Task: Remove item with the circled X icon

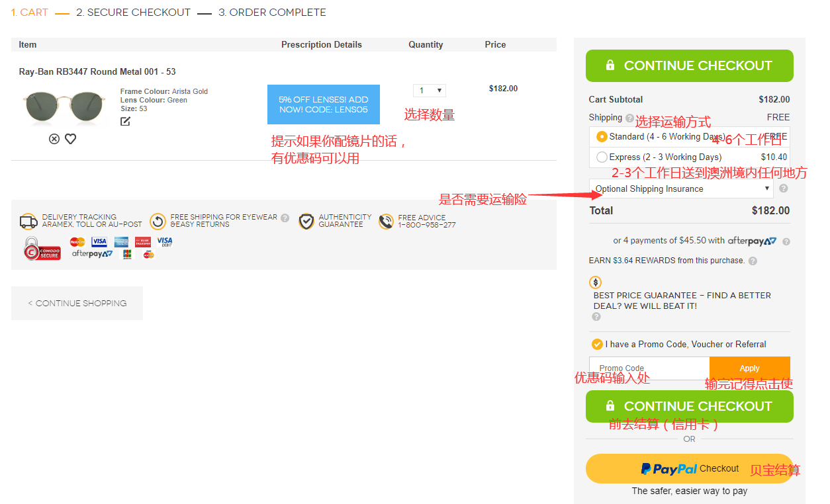Action: tap(54, 139)
